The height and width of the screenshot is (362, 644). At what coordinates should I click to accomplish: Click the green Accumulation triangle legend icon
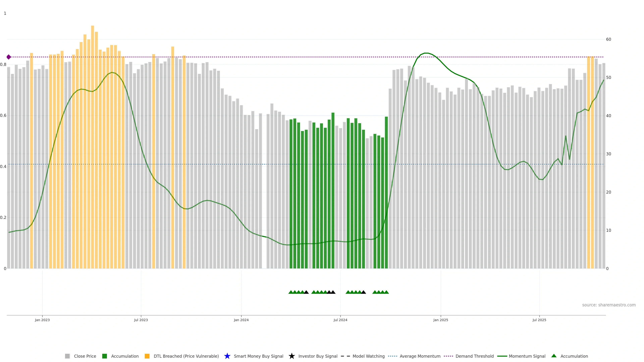554,356
